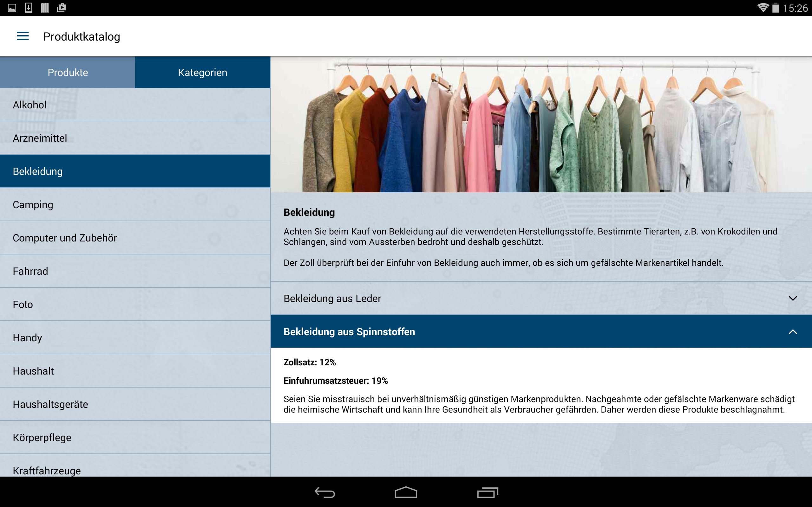Click the Bekleidung aus Spinnstoffen header

point(349,332)
